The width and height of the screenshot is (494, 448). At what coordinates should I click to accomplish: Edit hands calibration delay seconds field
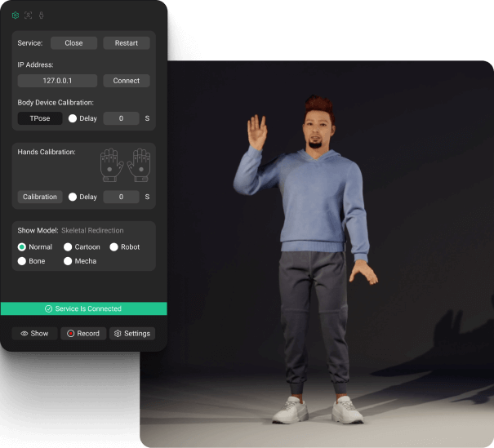[122, 197]
